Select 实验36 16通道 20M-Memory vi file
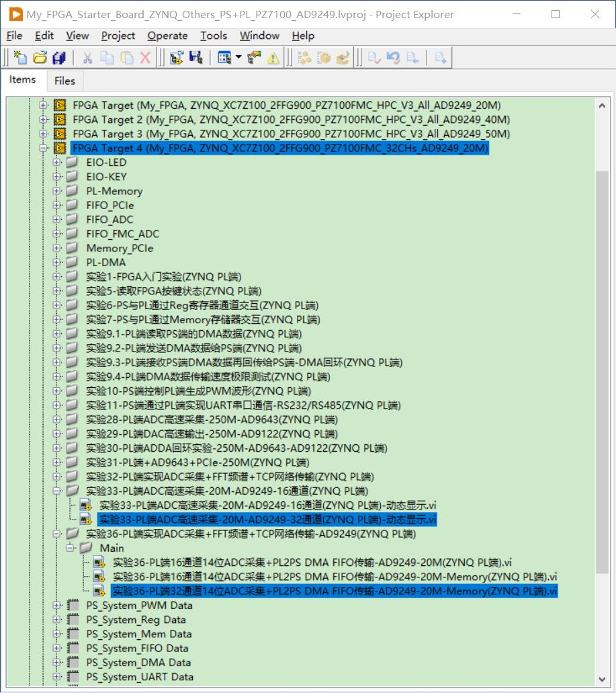Viewport: 616px width, 693px height. pos(335,577)
